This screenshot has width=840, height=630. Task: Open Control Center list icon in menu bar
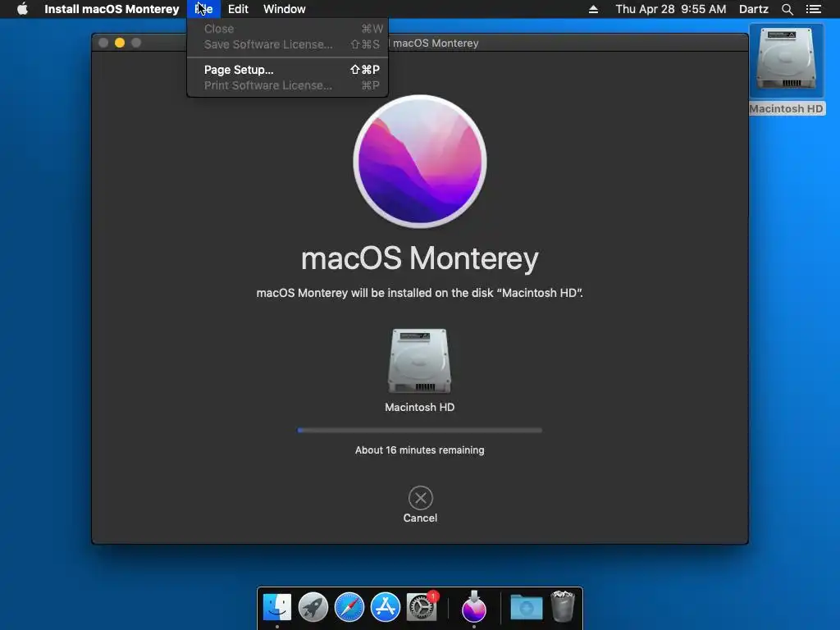(814, 9)
